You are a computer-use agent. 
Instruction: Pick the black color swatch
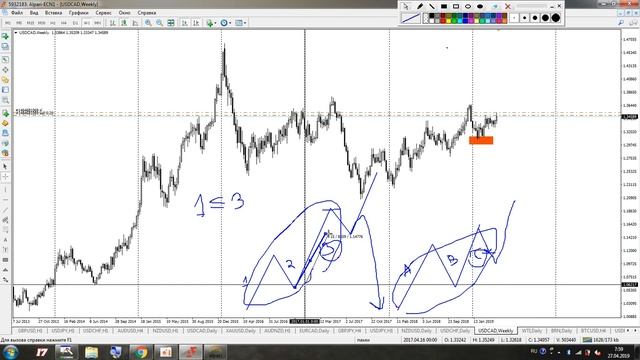(x=432, y=16)
